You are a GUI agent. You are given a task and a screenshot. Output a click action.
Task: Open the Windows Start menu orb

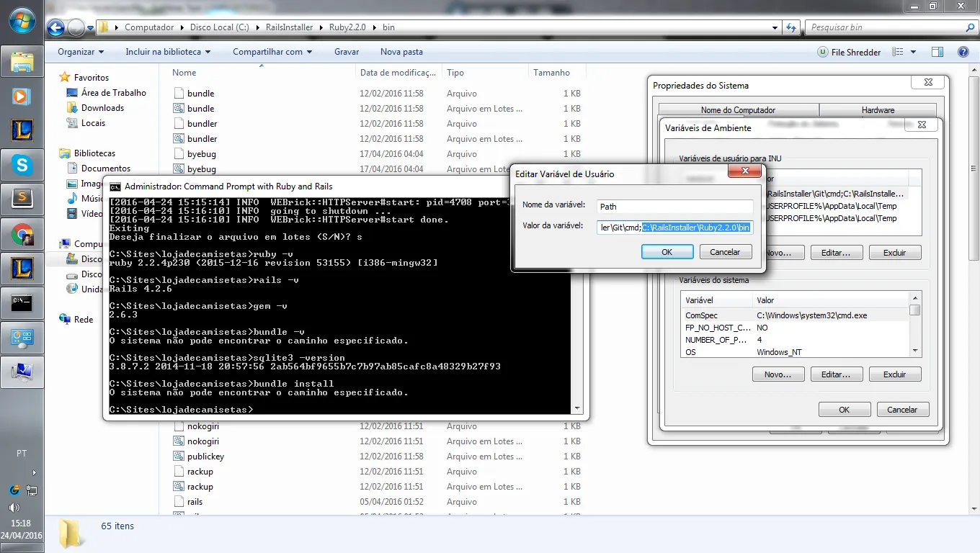pos(22,20)
